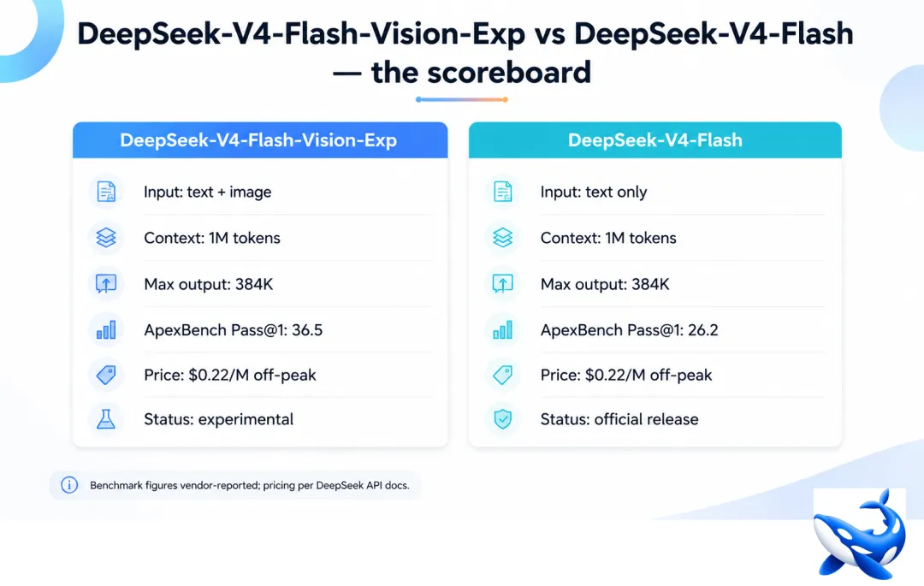Screen dimensions: 924x586
Task: Click the shield icon beside 'Status: official release'
Action: (503, 419)
